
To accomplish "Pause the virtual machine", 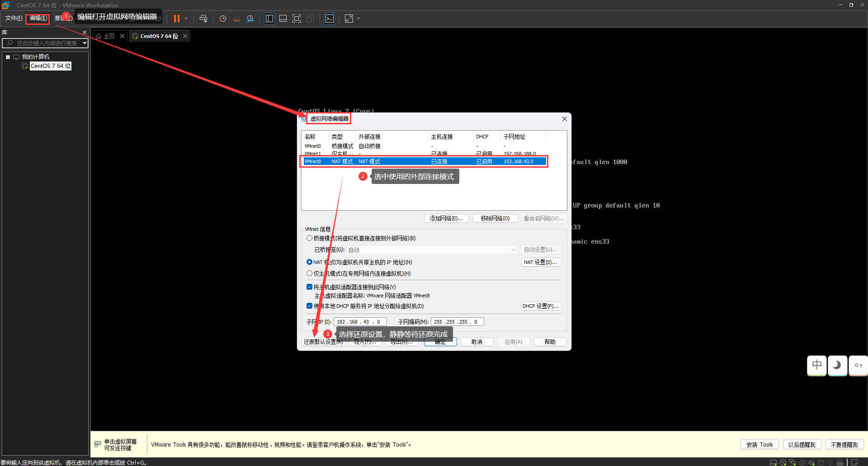I will pos(177,19).
